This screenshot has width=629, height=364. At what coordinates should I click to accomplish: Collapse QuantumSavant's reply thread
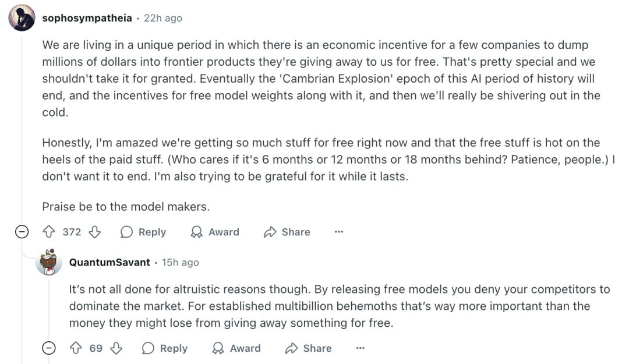point(49,348)
